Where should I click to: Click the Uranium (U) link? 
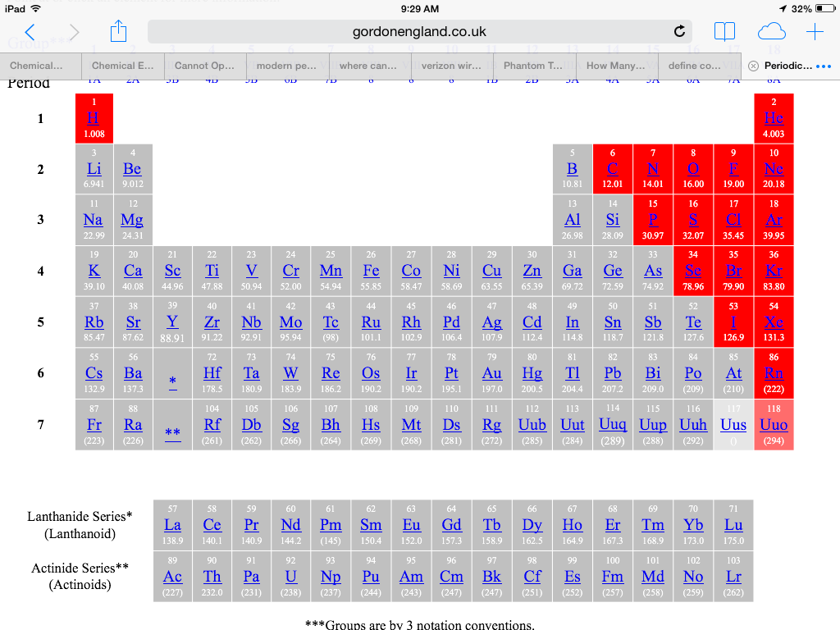click(291, 577)
